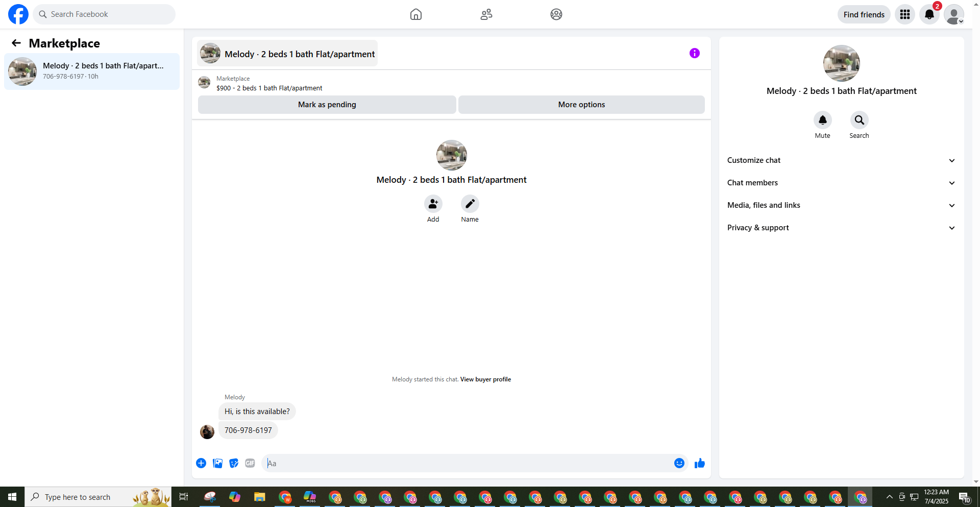Expand the Customize chat section
This screenshot has height=507, width=980.
pyautogui.click(x=841, y=160)
